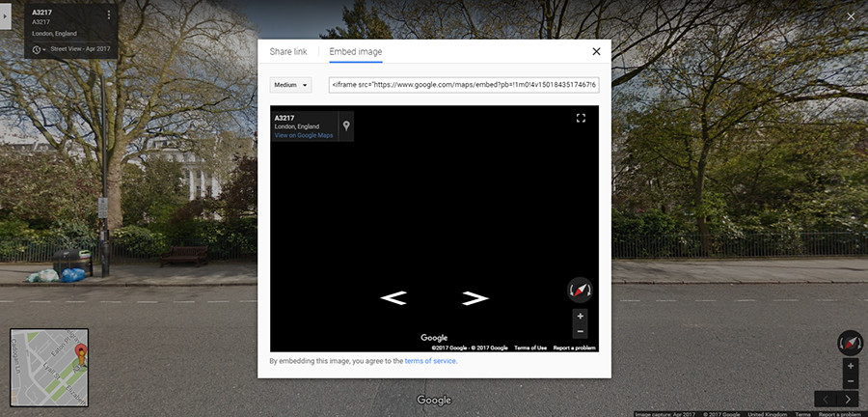
Task: Close the embed dialog
Action: pyautogui.click(x=596, y=51)
